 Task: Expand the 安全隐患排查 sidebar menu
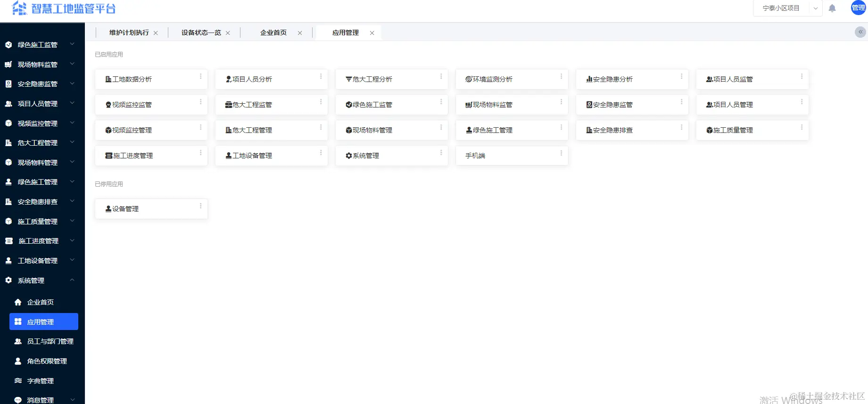72,201
